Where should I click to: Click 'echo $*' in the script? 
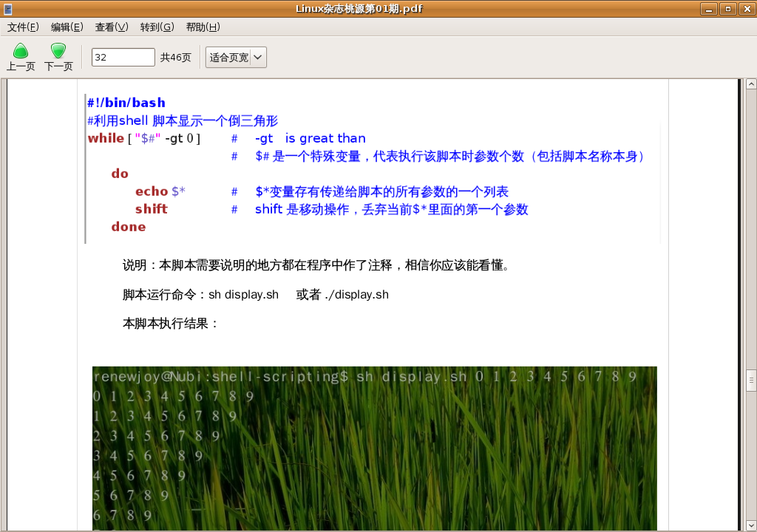point(160,191)
